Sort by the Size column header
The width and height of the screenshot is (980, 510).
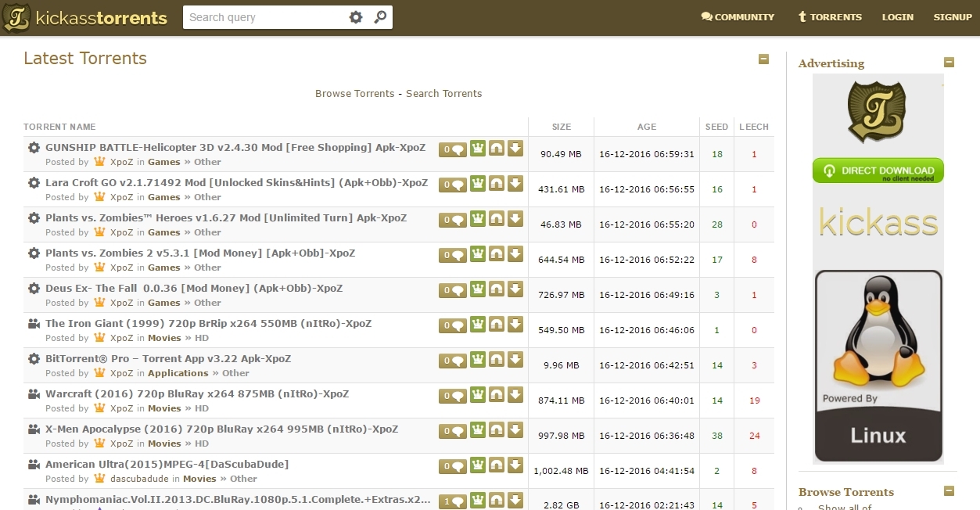[562, 127]
